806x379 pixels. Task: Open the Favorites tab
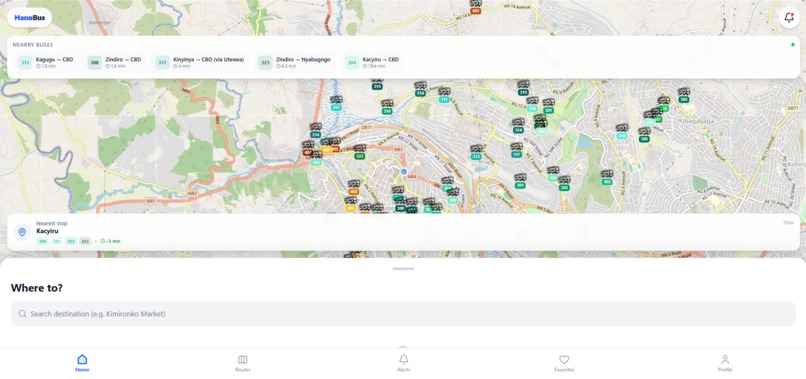(564, 363)
